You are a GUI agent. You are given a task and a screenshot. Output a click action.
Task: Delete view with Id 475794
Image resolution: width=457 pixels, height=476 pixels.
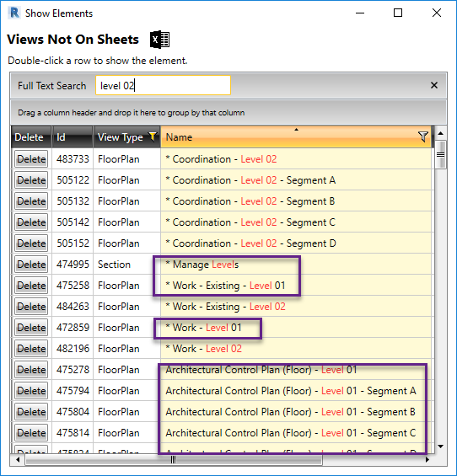[31, 390]
